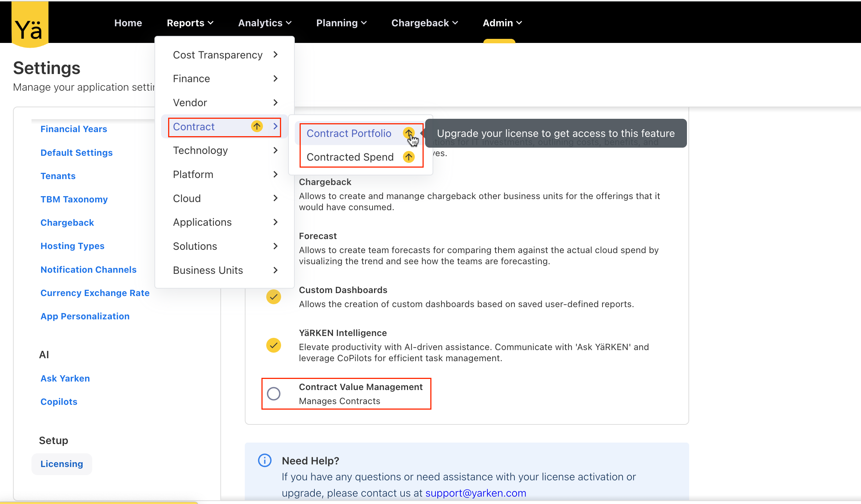Go to Licensing settings page
The width and height of the screenshot is (861, 504).
[x=61, y=464]
